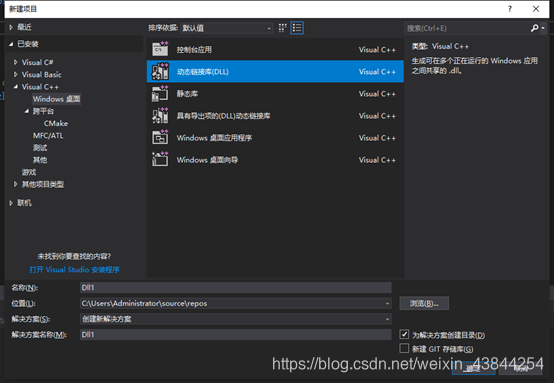Close the 新建项目 dialog
The height and width of the screenshot is (383, 554).
[536, 9]
